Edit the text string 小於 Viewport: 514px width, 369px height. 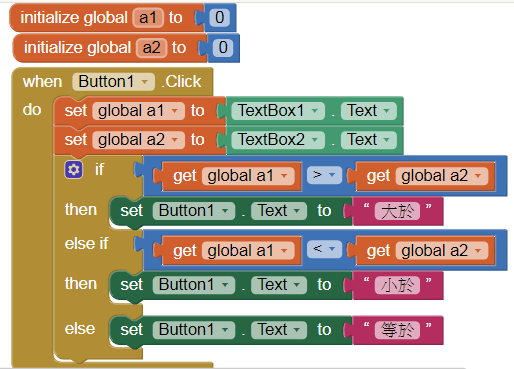click(397, 285)
